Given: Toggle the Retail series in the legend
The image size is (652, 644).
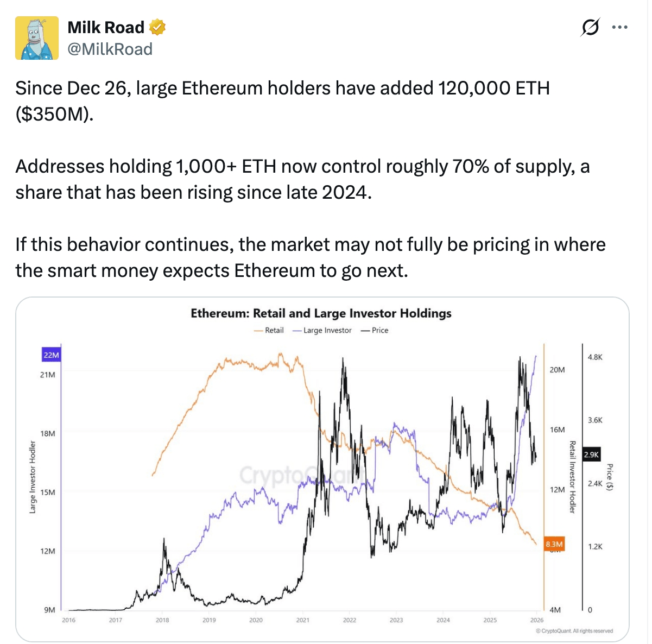Looking at the screenshot, I should coord(274,330).
